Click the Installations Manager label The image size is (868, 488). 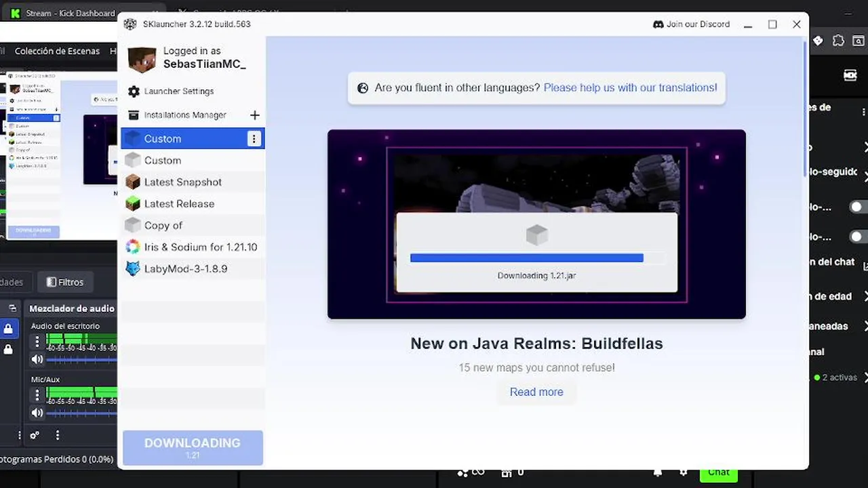tap(185, 115)
